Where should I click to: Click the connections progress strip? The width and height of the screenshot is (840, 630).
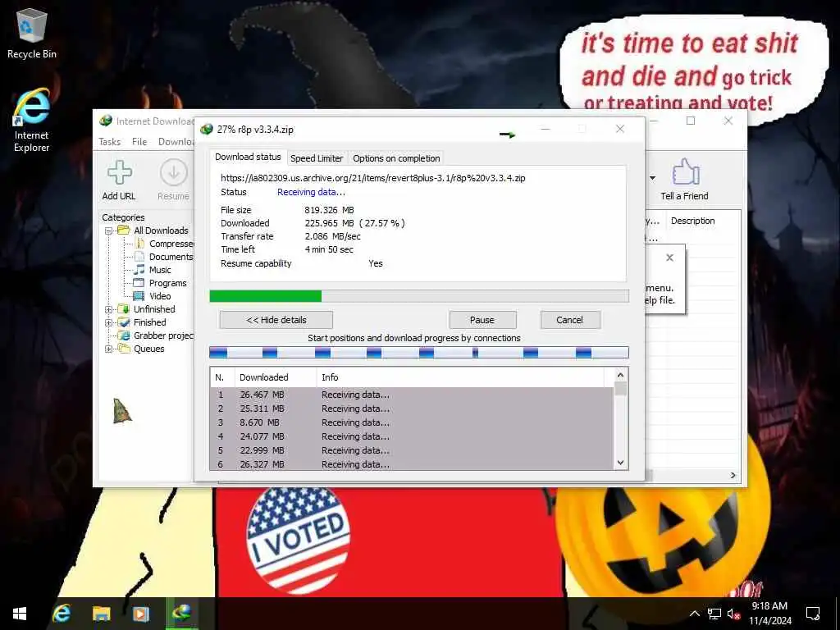[x=419, y=352]
